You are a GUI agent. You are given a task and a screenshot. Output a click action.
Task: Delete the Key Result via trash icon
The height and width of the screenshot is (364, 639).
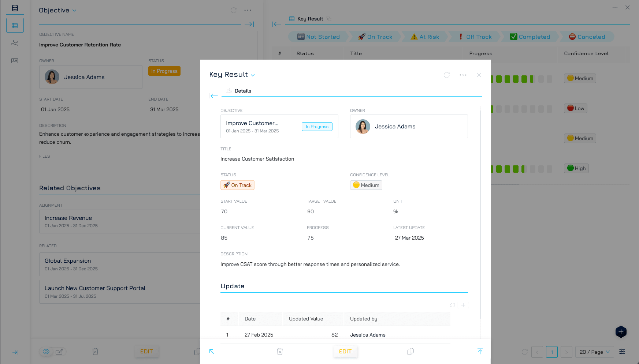click(x=280, y=352)
